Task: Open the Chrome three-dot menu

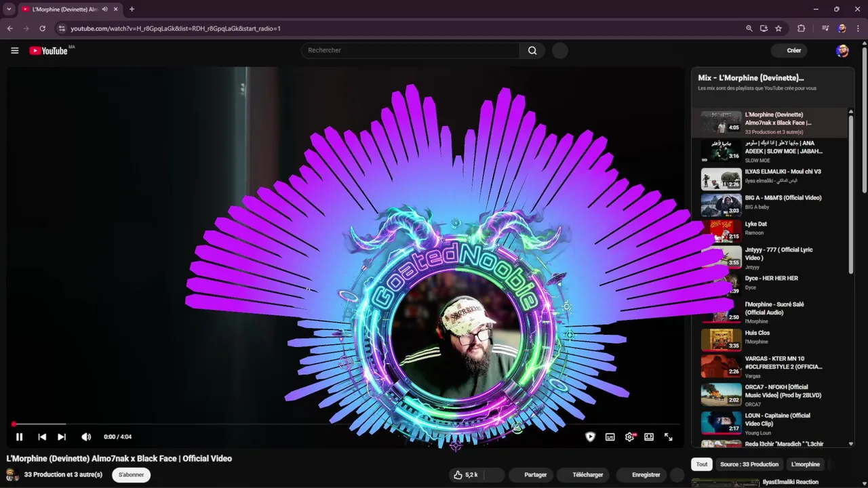Action: coord(858,28)
